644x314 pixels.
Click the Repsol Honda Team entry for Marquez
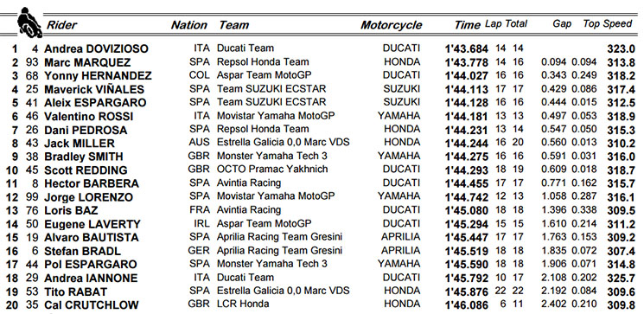tap(263, 61)
